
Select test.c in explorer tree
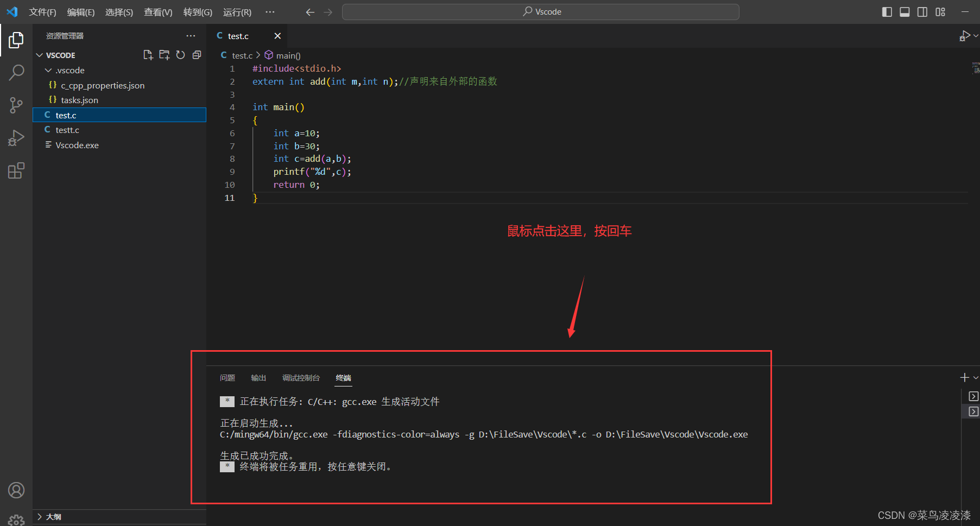pyautogui.click(x=119, y=115)
